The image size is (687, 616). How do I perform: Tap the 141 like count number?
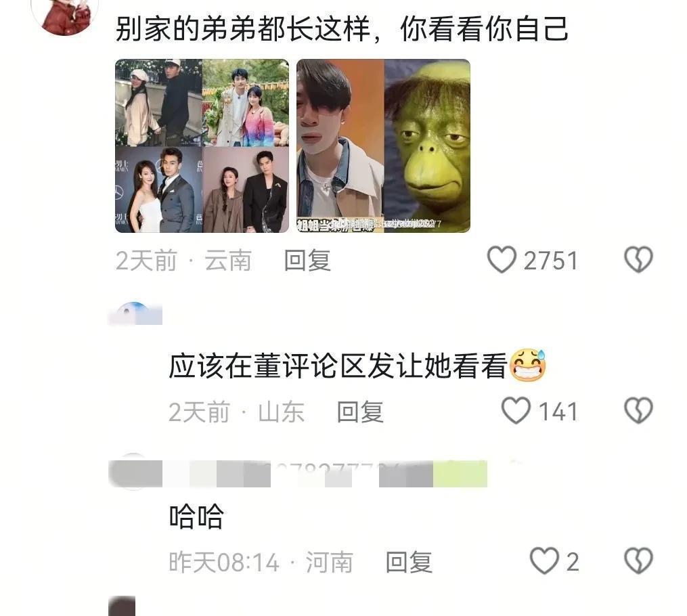coord(558,412)
